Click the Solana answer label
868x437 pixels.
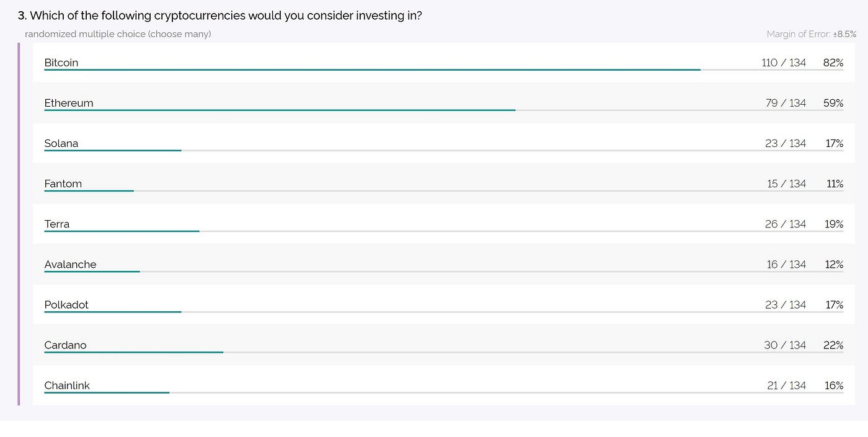click(61, 143)
